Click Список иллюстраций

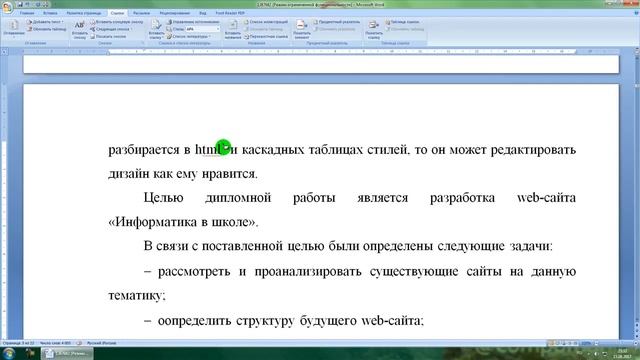pos(266,22)
